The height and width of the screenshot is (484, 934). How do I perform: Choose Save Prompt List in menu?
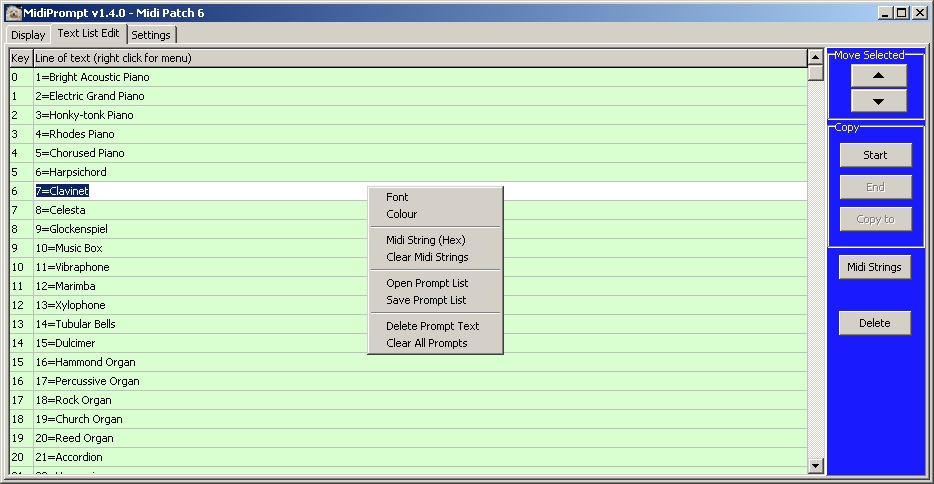tap(426, 300)
